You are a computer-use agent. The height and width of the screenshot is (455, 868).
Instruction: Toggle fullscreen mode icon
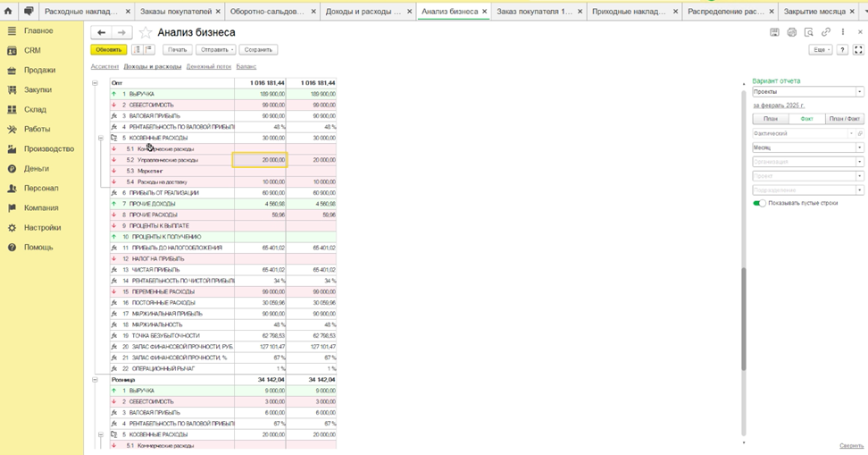(x=858, y=50)
